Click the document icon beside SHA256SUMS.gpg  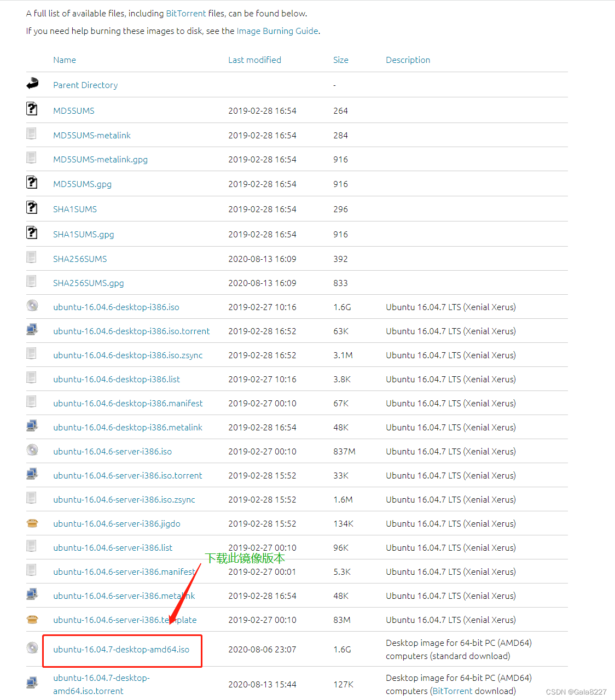32,281
